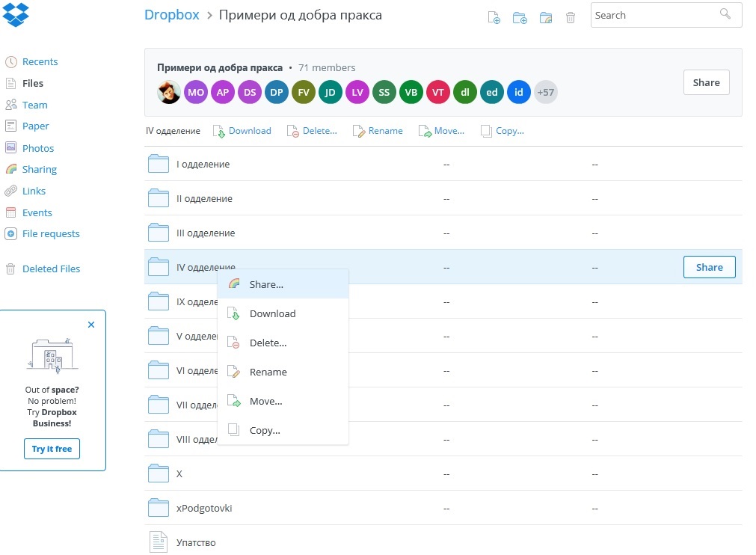Click the new folder icon in header
This screenshot has width=756, height=555.
[520, 18]
